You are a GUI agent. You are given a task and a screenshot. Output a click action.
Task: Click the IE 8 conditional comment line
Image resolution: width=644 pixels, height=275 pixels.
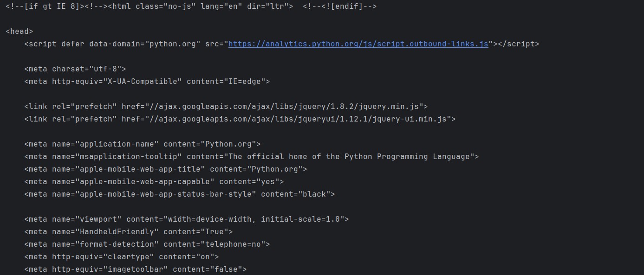point(191,6)
